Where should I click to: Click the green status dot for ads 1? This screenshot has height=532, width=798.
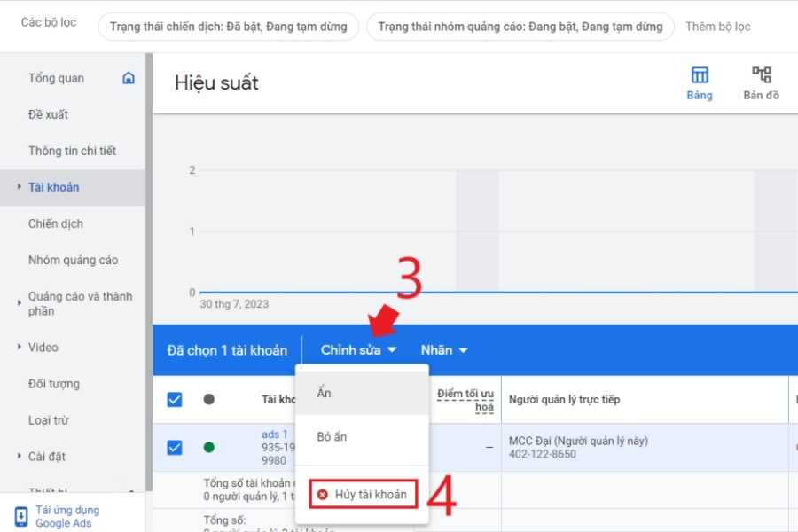tap(208, 448)
